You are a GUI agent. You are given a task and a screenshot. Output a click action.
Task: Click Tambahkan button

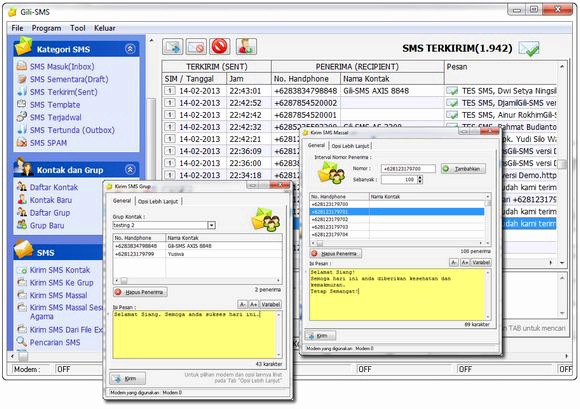pos(463,169)
